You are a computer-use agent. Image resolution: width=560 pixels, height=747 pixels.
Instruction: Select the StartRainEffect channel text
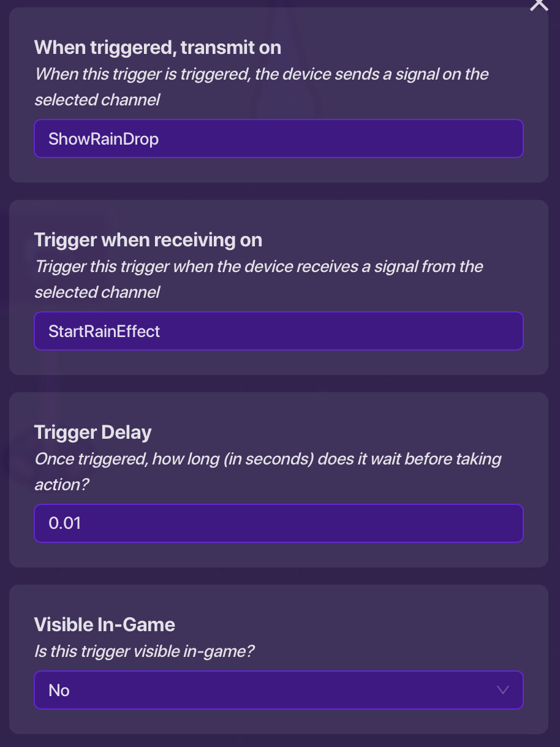tap(104, 332)
